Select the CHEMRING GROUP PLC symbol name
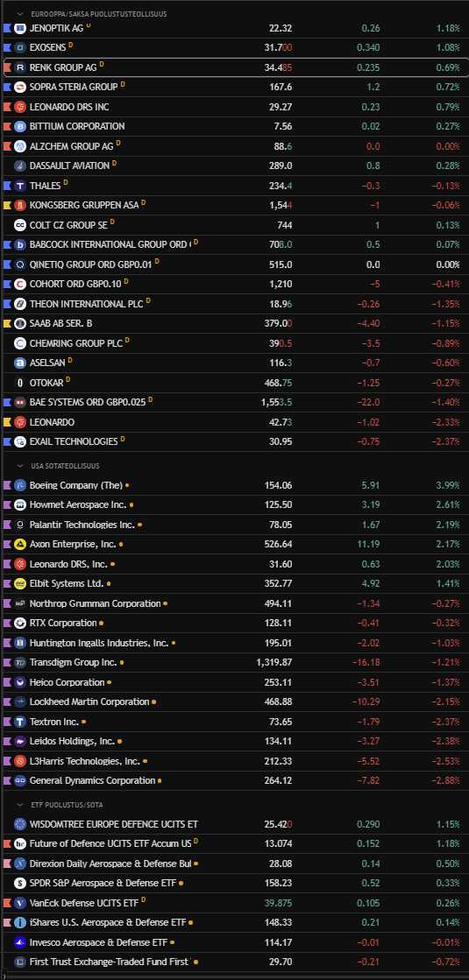The height and width of the screenshot is (980, 469). click(75, 343)
